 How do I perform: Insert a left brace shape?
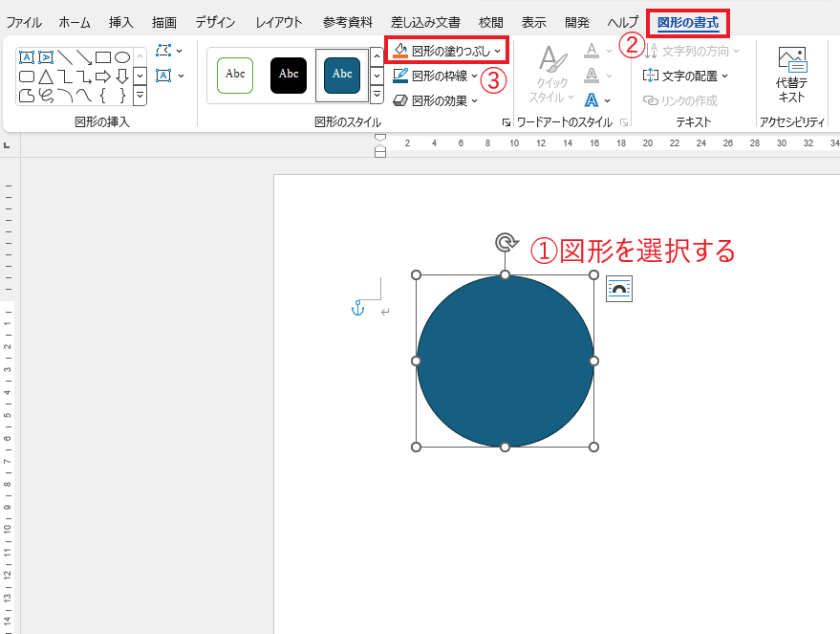103,96
